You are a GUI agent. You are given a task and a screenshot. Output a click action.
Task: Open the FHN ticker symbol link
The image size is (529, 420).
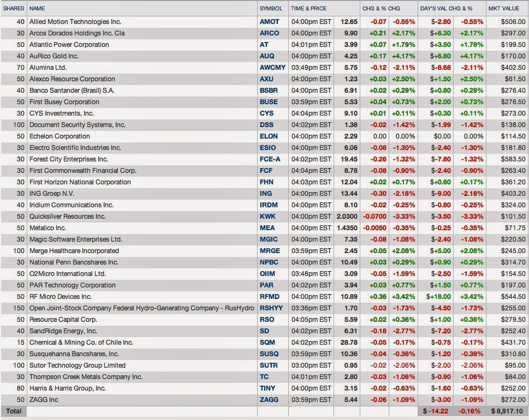click(x=266, y=182)
